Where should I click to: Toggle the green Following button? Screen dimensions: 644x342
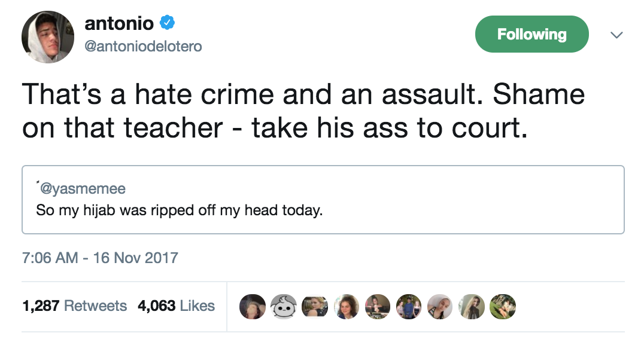(x=531, y=35)
